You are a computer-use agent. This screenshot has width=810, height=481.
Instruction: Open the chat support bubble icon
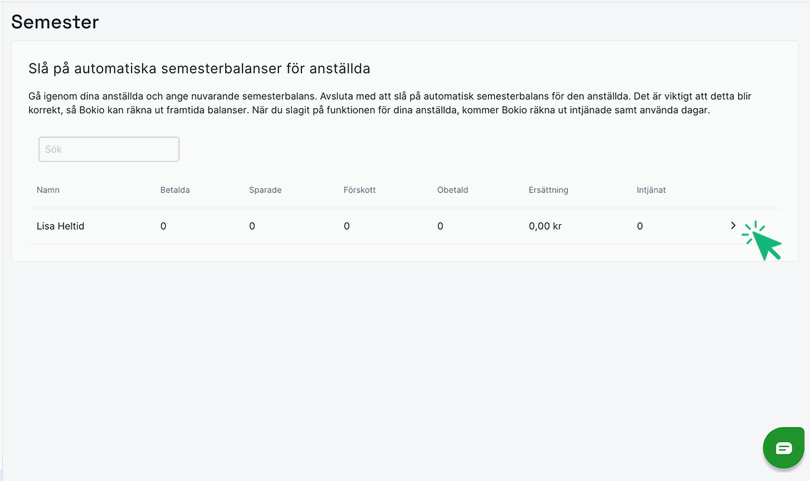tap(783, 448)
